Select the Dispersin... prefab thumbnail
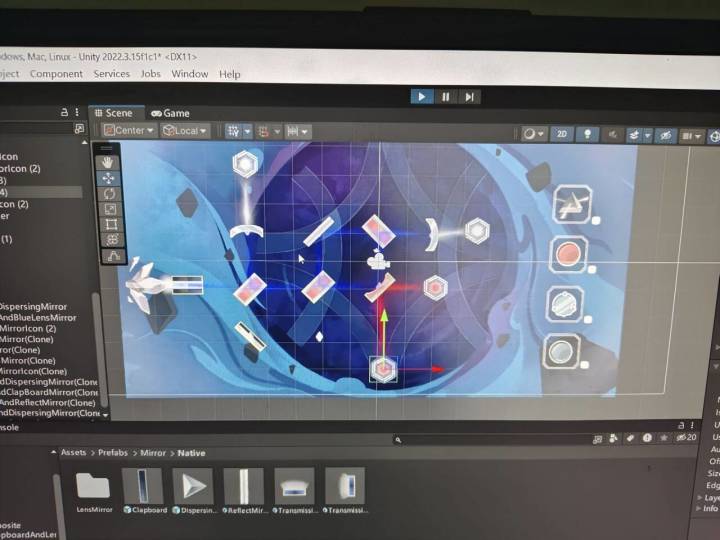Image resolution: width=720 pixels, height=540 pixels. (x=193, y=486)
